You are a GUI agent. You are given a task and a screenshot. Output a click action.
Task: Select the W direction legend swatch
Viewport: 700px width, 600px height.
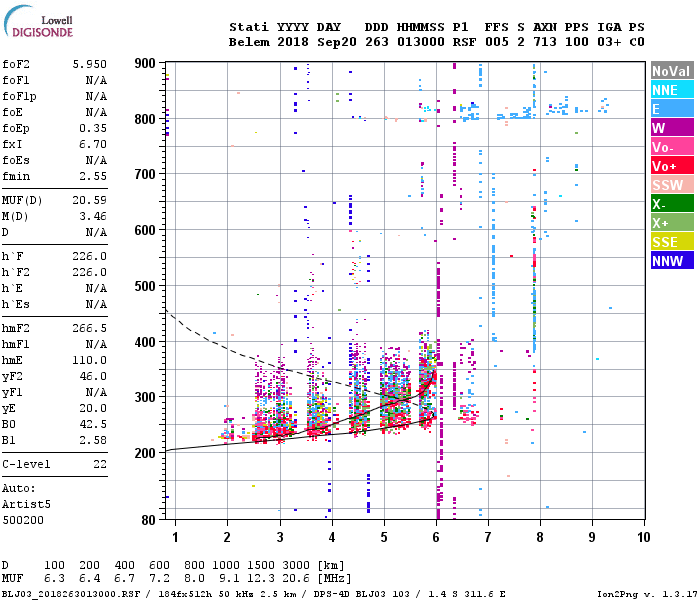coord(672,128)
